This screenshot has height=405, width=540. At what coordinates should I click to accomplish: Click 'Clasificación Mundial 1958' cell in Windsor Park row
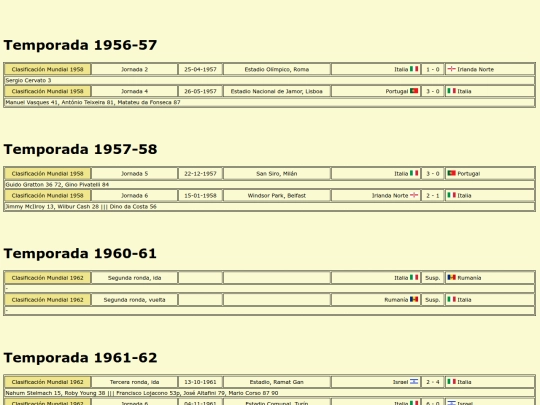(x=48, y=196)
